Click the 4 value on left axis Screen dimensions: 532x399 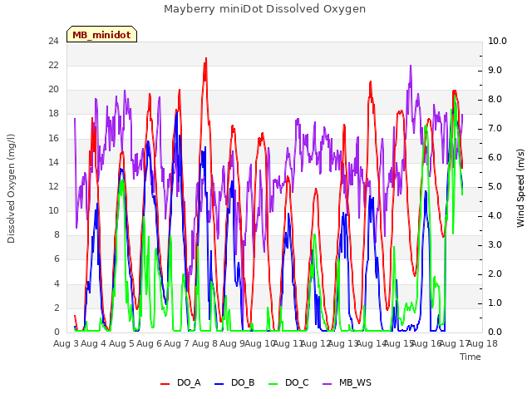point(57,283)
